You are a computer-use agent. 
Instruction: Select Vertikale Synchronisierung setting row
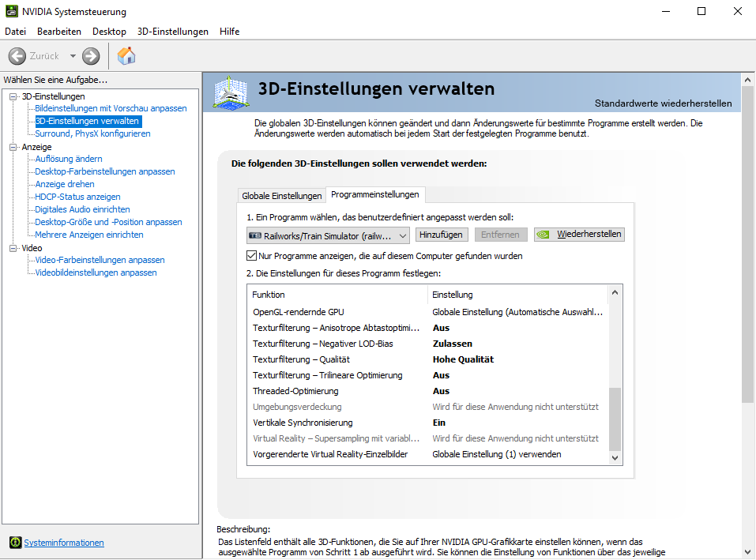click(x=303, y=423)
